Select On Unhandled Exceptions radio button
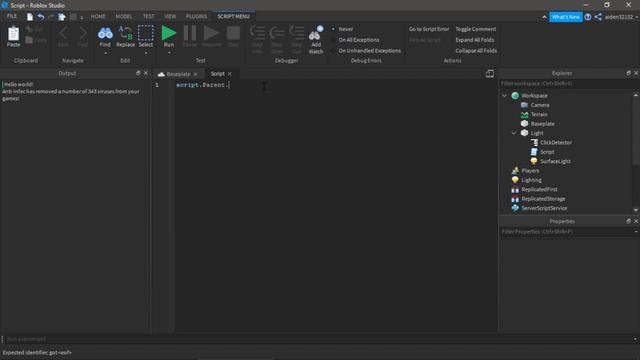640x360 pixels. click(333, 51)
